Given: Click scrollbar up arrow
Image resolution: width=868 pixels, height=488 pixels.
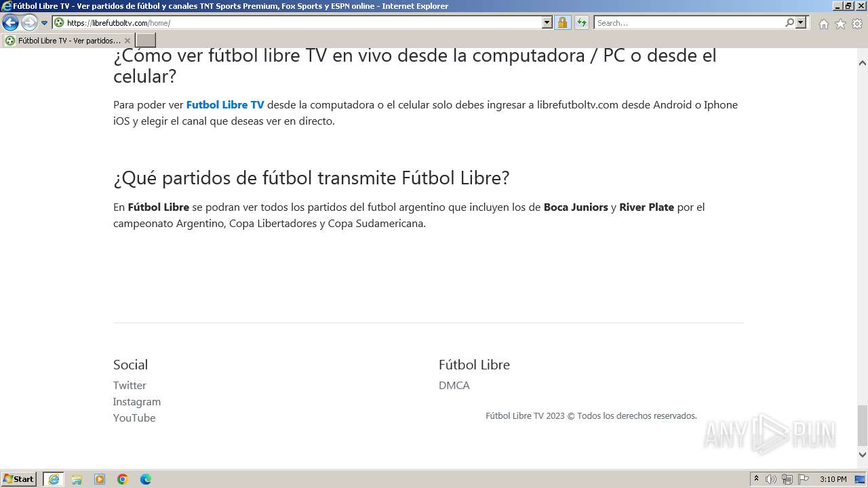Looking at the screenshot, I should (x=863, y=63).
